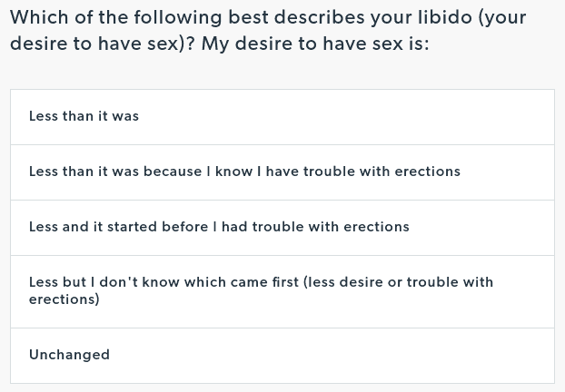Tap the last option in the answer list
This screenshot has width=565, height=392.
[282, 356]
